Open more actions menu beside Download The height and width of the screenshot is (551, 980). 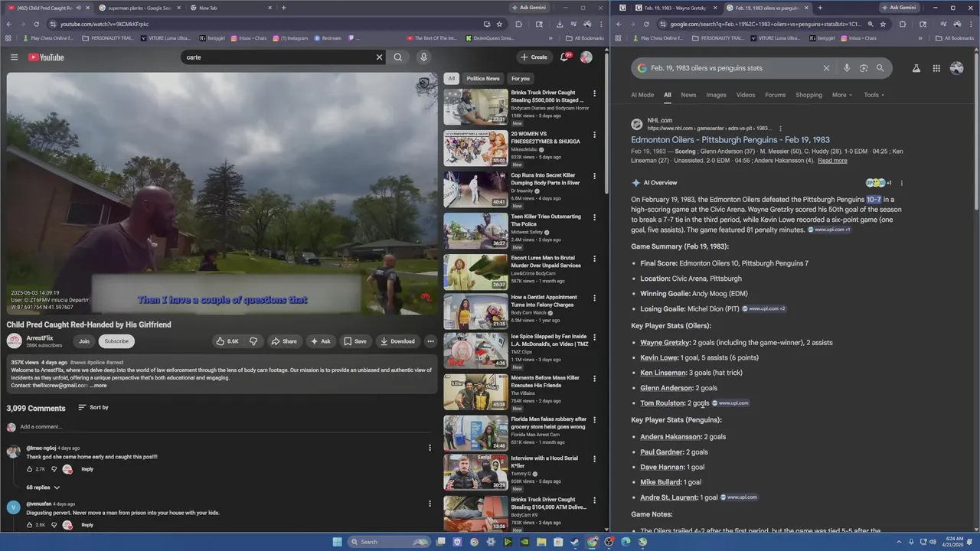point(430,341)
